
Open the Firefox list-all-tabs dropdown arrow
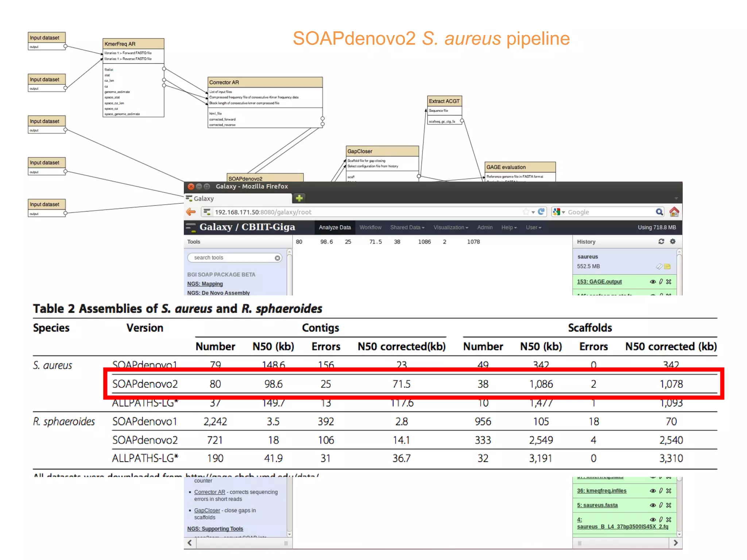676,198
